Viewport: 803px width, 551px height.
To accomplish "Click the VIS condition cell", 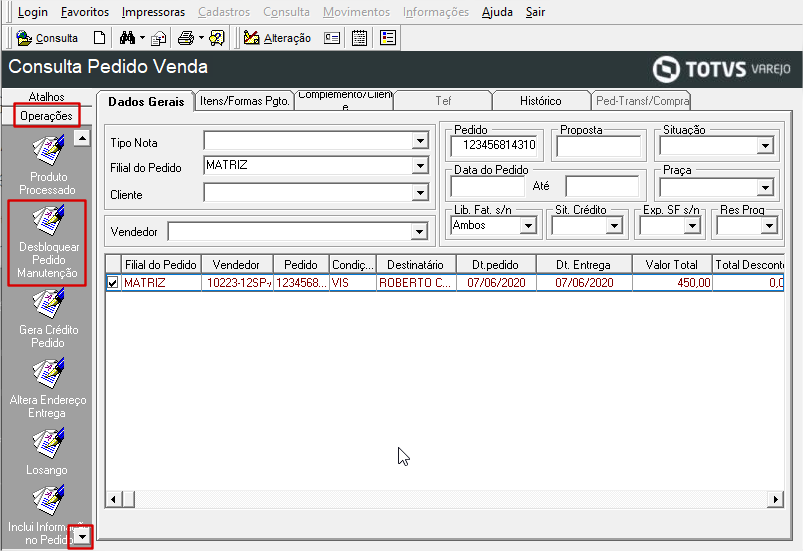I will click(352, 283).
